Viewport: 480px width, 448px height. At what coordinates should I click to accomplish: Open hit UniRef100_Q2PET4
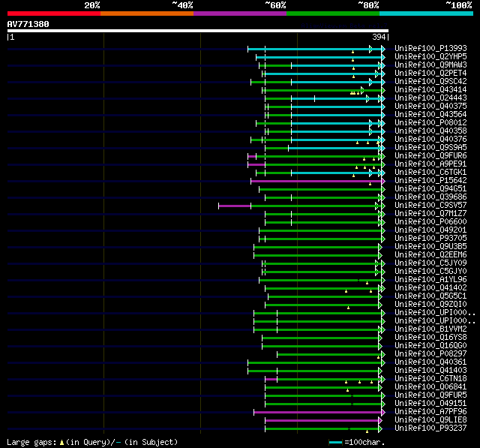coord(430,74)
